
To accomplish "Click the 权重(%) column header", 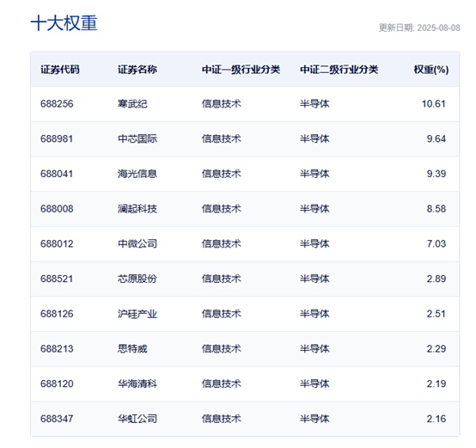I will 431,70.
